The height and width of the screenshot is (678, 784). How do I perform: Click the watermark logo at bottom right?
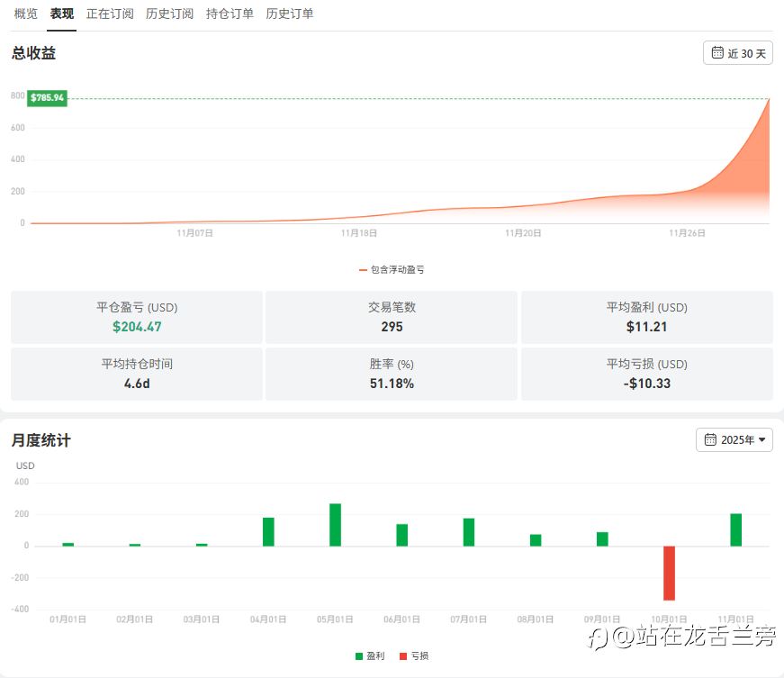[598, 638]
